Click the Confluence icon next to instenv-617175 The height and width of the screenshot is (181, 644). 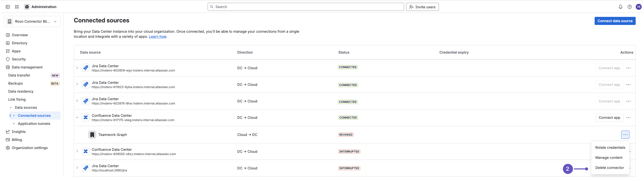point(86,117)
